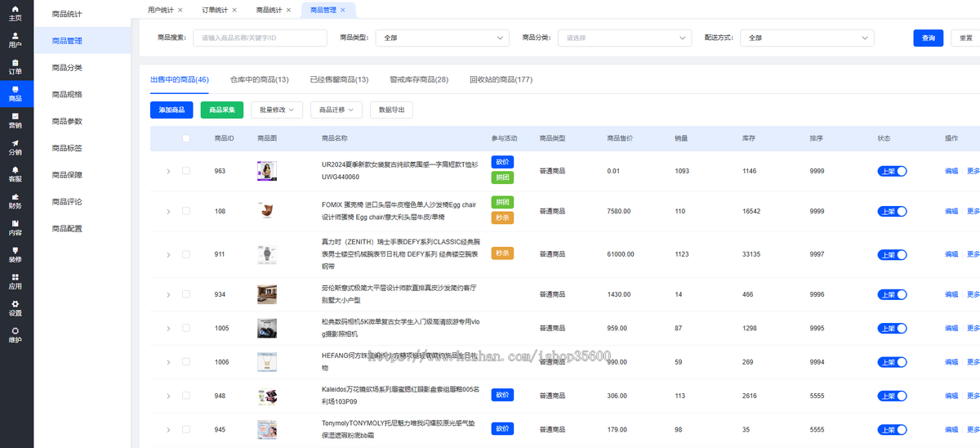
Task: Click the 砍价 tag of product 948
Action: point(502,395)
